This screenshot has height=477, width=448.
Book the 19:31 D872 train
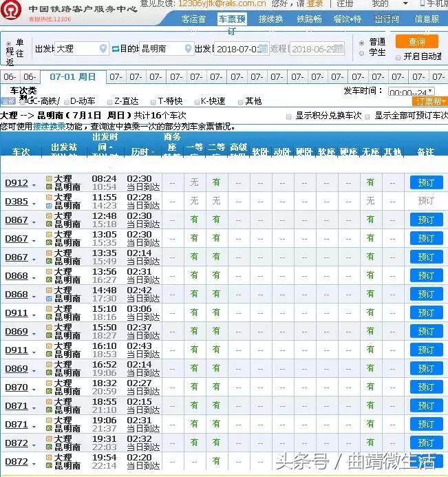click(426, 443)
